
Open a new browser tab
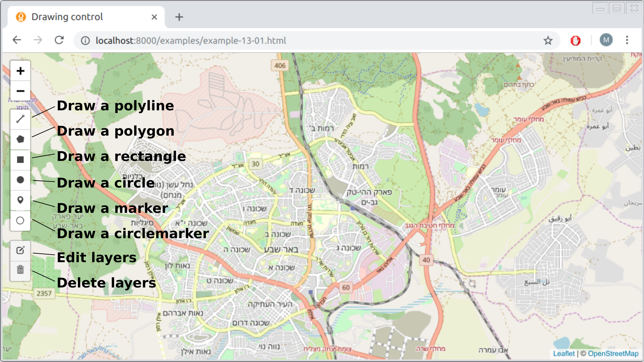click(179, 17)
